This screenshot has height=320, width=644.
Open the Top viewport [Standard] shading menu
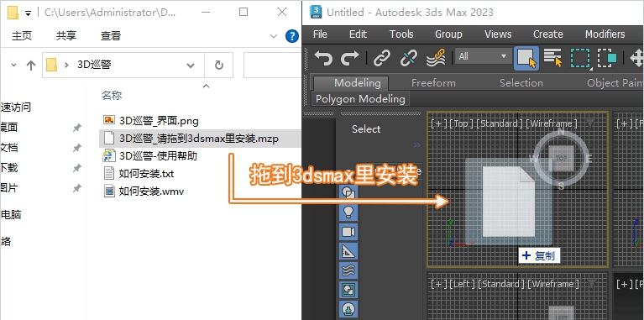click(500, 123)
